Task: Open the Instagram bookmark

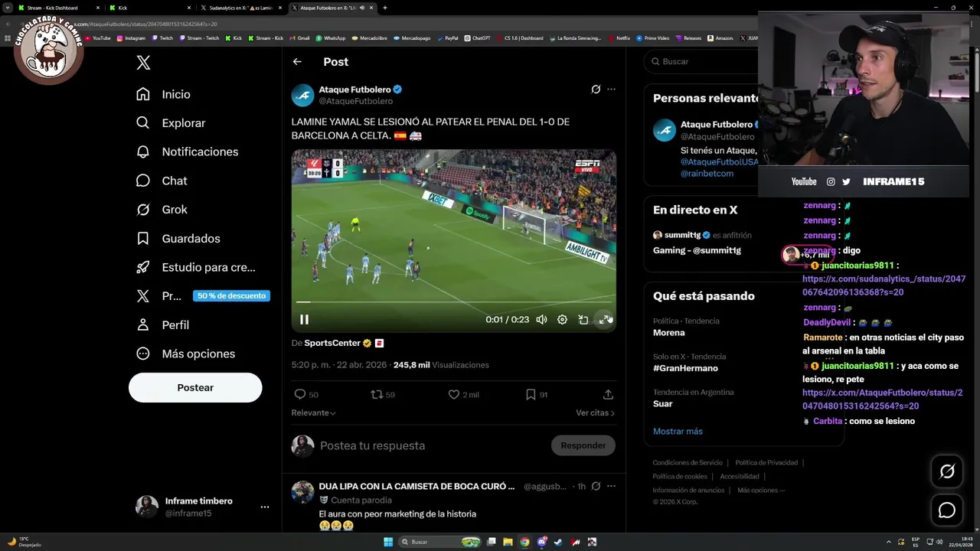Action: point(131,37)
